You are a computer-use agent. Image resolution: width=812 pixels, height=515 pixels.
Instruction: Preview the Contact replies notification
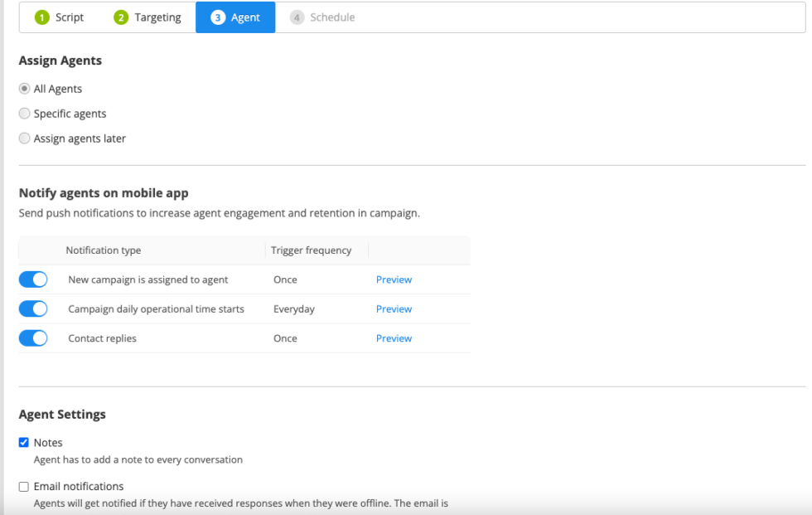tap(394, 338)
